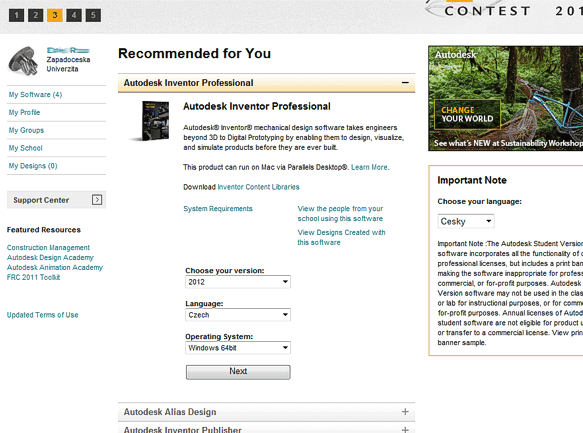
Task: Open the Cesky language selector
Action: pyautogui.click(x=466, y=222)
